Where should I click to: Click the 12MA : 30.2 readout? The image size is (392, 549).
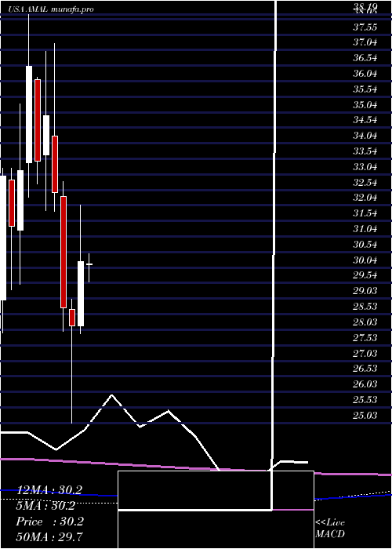click(x=49, y=490)
